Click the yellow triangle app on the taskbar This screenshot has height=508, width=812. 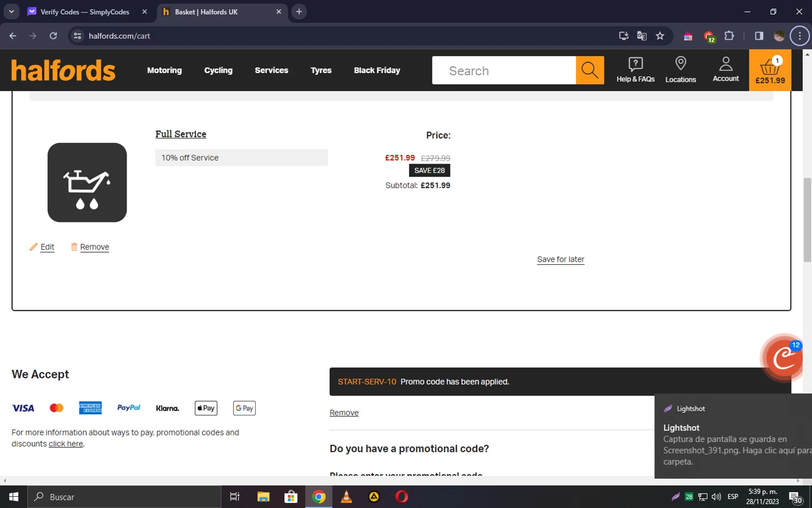(374, 497)
